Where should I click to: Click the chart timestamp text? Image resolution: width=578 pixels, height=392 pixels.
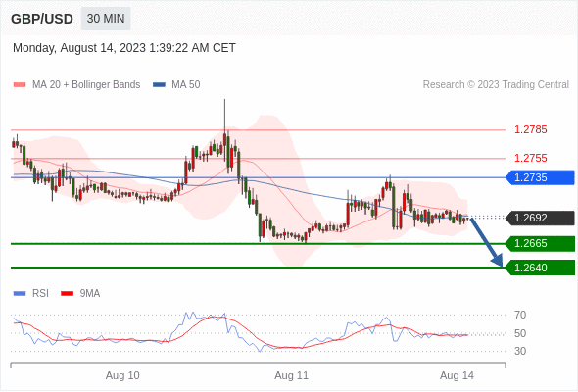click(x=124, y=48)
